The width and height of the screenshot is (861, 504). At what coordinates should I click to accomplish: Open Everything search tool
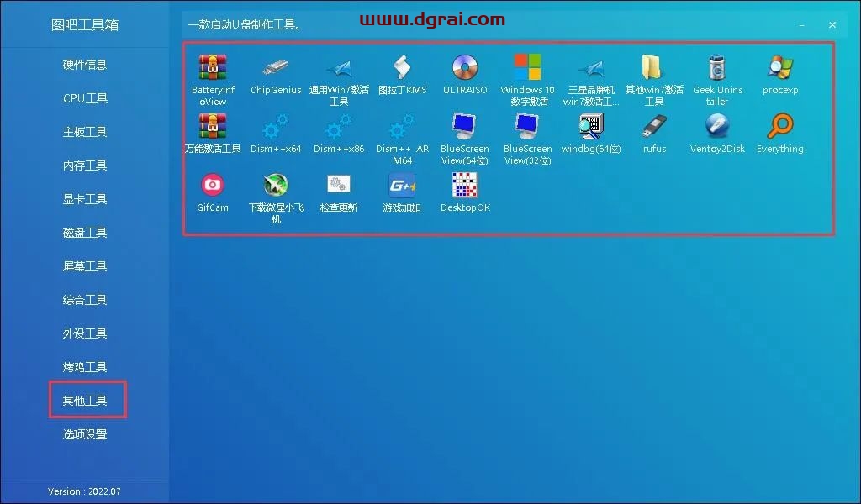[x=780, y=133]
